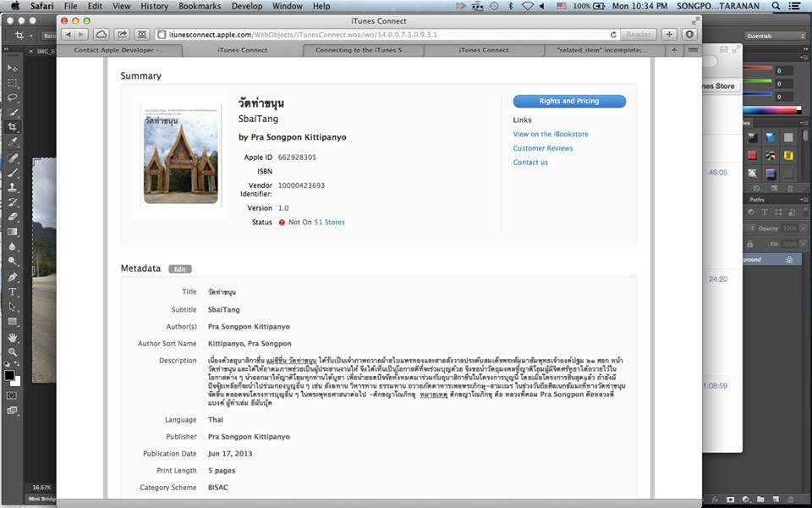Click Safari forward arrow button
Viewport: 812px width, 508px height.
(82, 35)
